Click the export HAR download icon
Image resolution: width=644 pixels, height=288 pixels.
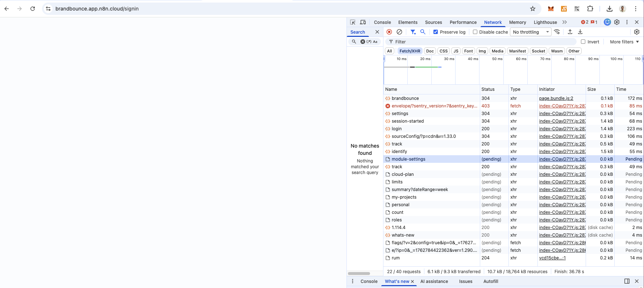(580, 32)
